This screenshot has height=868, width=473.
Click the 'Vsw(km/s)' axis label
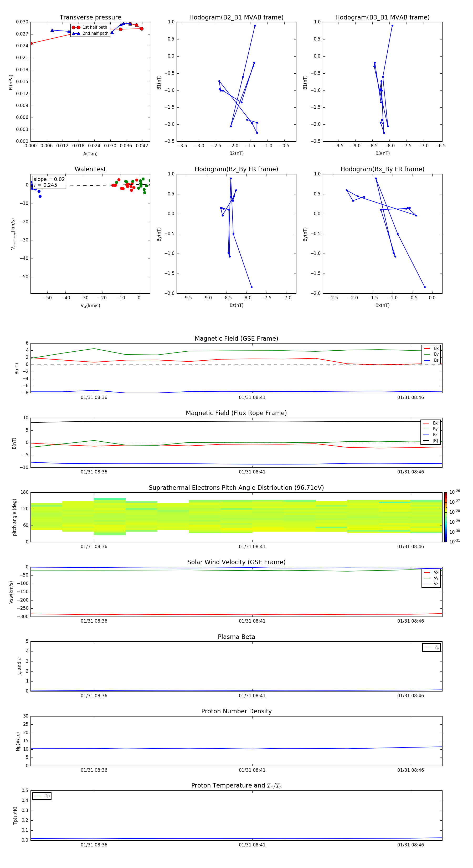pos(11,592)
